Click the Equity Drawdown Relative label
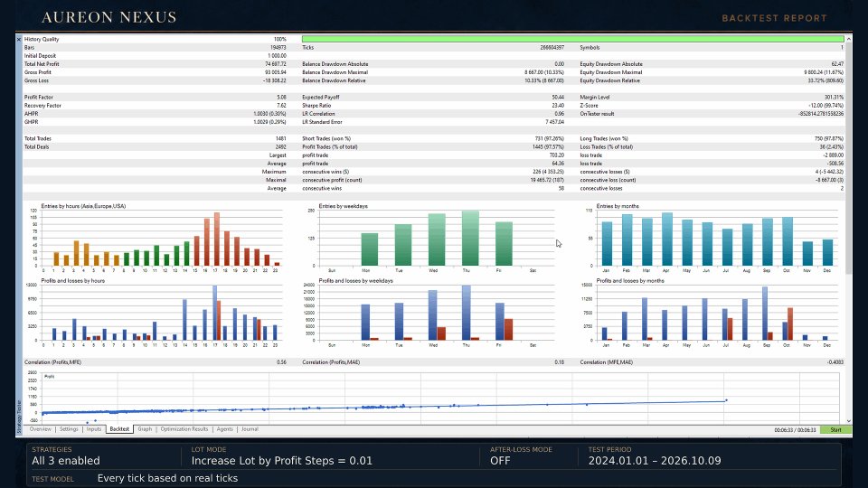868x488 pixels. pyautogui.click(x=610, y=80)
